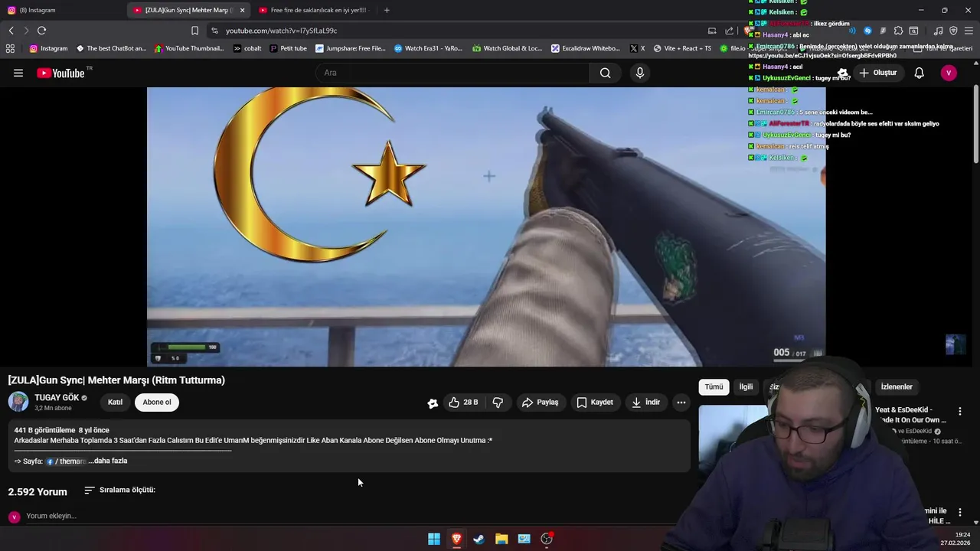
Task: Open the browser shield VPN icon
Action: tap(953, 31)
